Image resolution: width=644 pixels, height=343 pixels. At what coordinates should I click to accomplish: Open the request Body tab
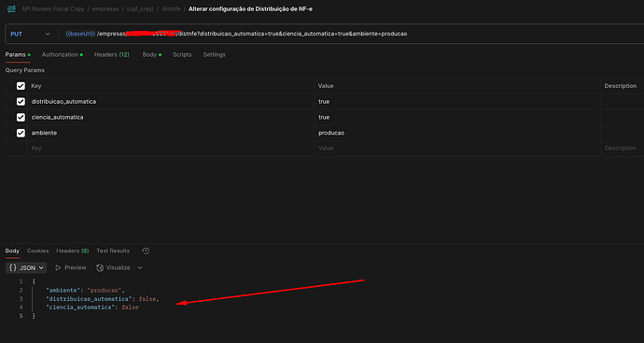tap(151, 55)
